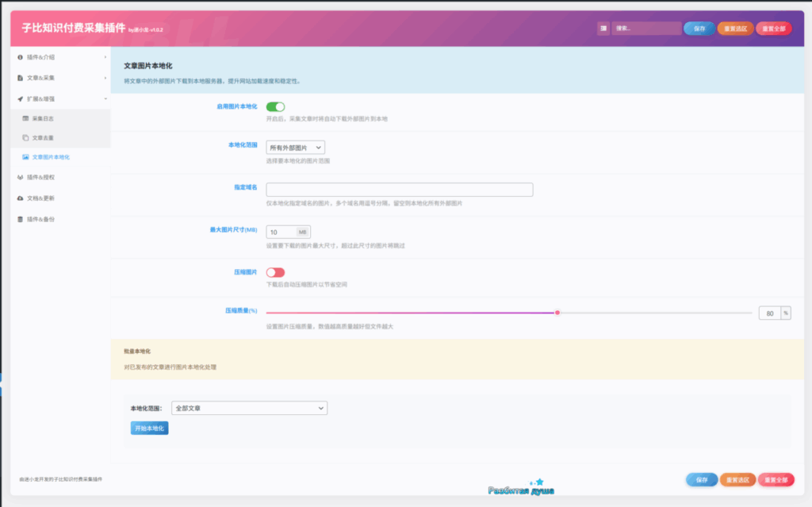
Task: Click the database icon next to 插件&备份
Action: click(x=20, y=219)
